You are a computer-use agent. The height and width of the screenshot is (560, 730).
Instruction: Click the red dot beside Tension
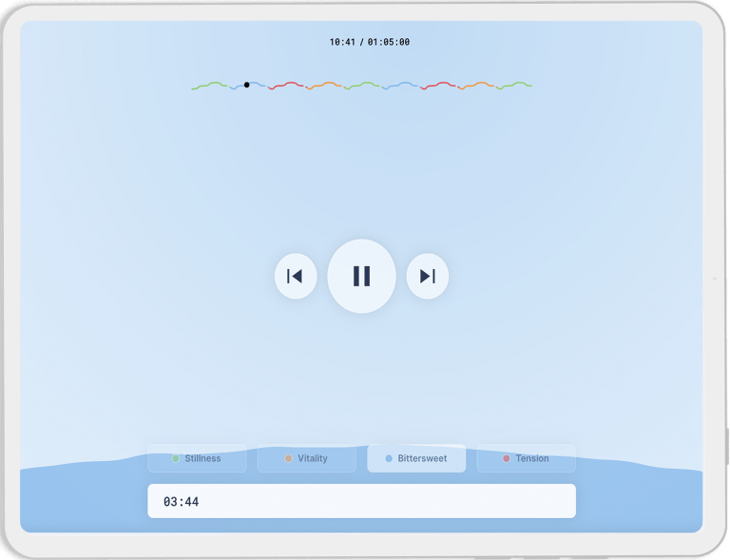507,458
